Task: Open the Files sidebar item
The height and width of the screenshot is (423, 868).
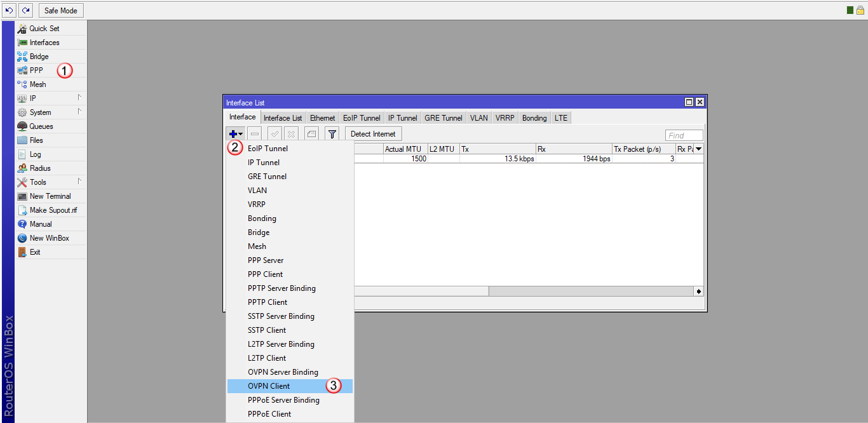Action: [x=51, y=140]
